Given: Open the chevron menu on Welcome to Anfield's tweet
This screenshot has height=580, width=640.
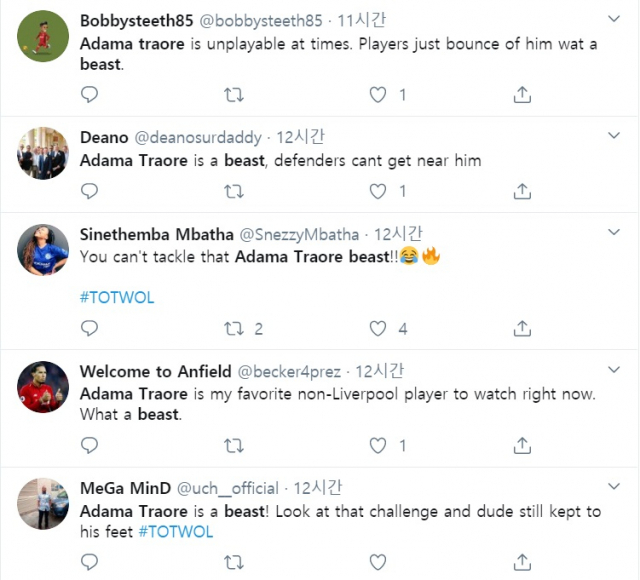Looking at the screenshot, I should (612, 369).
